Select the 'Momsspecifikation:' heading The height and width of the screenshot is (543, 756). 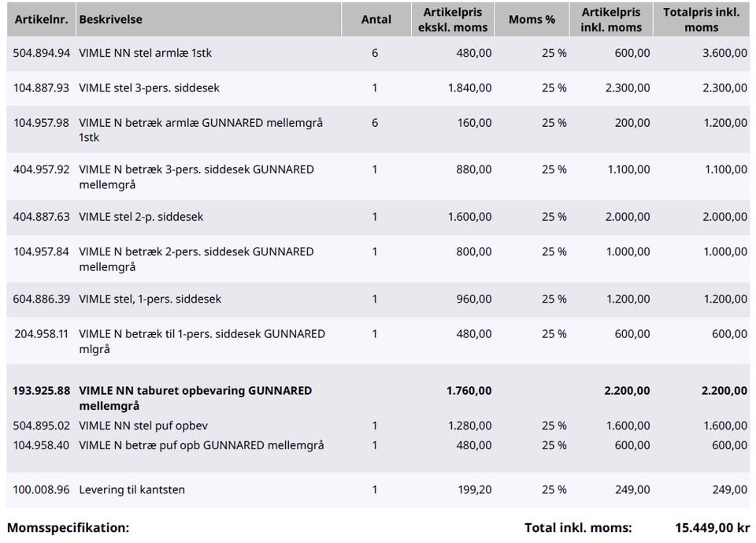[68, 527]
